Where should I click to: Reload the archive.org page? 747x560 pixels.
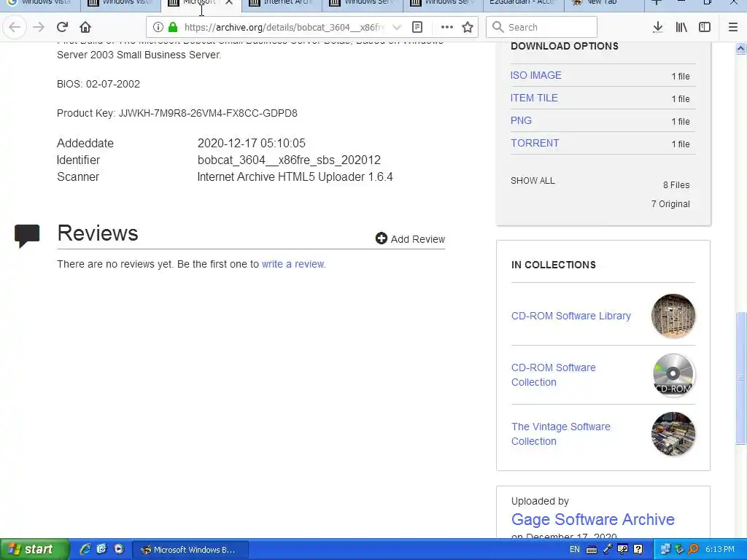point(63,27)
